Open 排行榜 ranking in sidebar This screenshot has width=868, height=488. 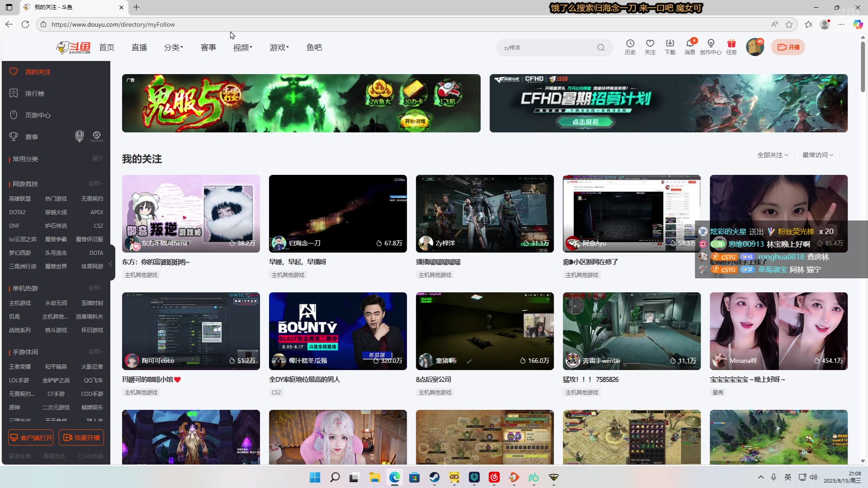(27, 94)
